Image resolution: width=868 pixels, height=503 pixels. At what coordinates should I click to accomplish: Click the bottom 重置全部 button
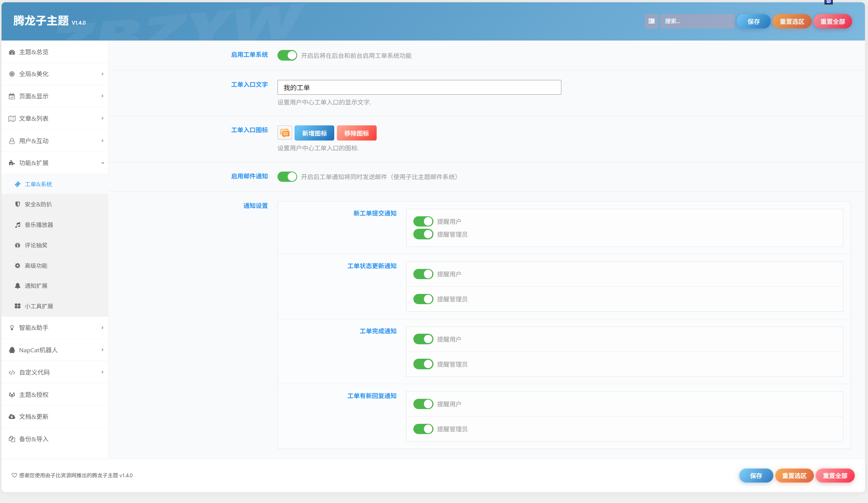click(835, 476)
